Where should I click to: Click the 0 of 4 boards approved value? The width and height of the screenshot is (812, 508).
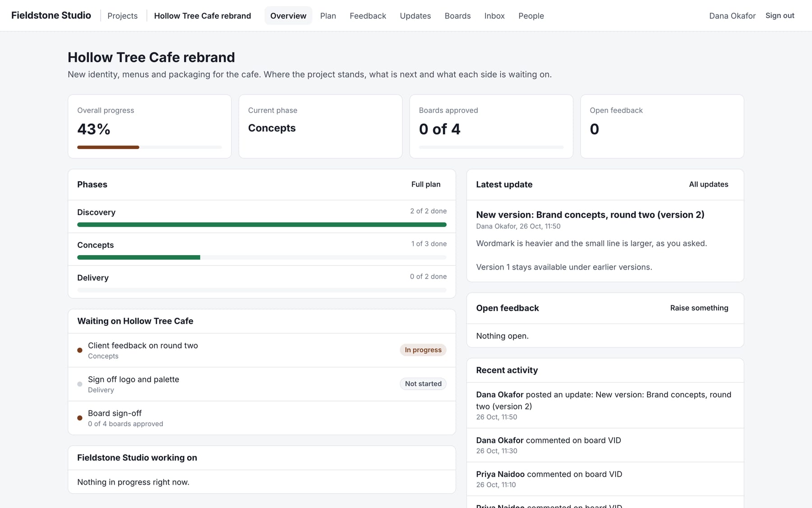[x=439, y=129]
